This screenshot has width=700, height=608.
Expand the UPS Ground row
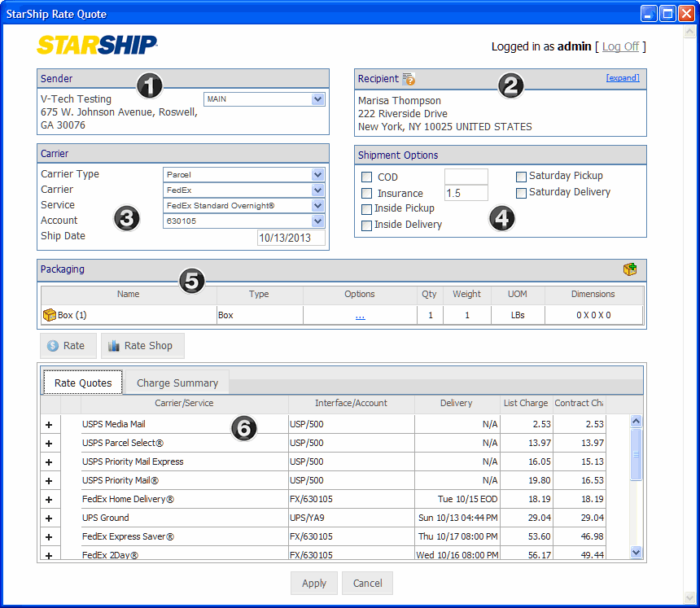(49, 518)
